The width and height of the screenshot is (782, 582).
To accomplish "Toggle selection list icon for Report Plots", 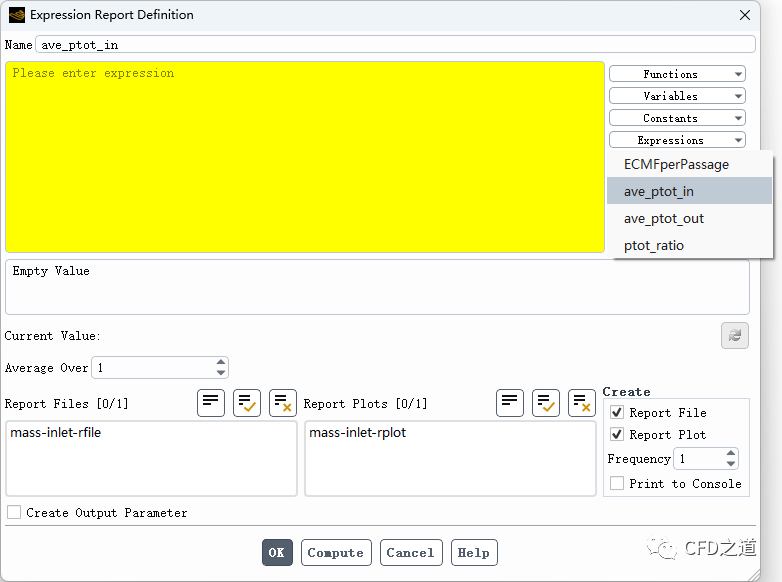I will [x=510, y=402].
